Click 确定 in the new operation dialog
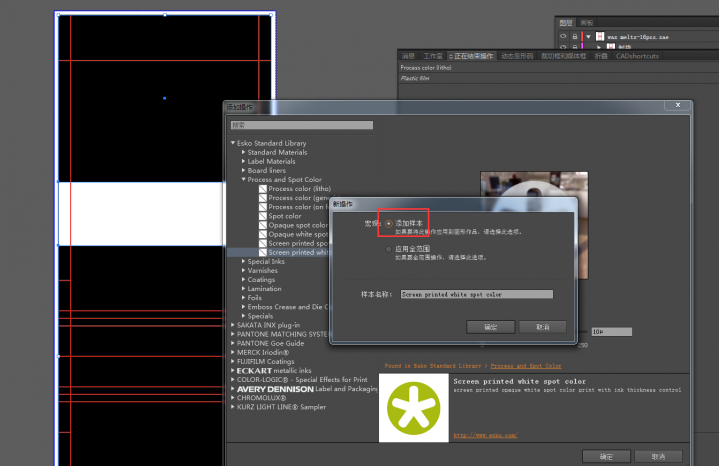The image size is (719, 466). click(490, 327)
